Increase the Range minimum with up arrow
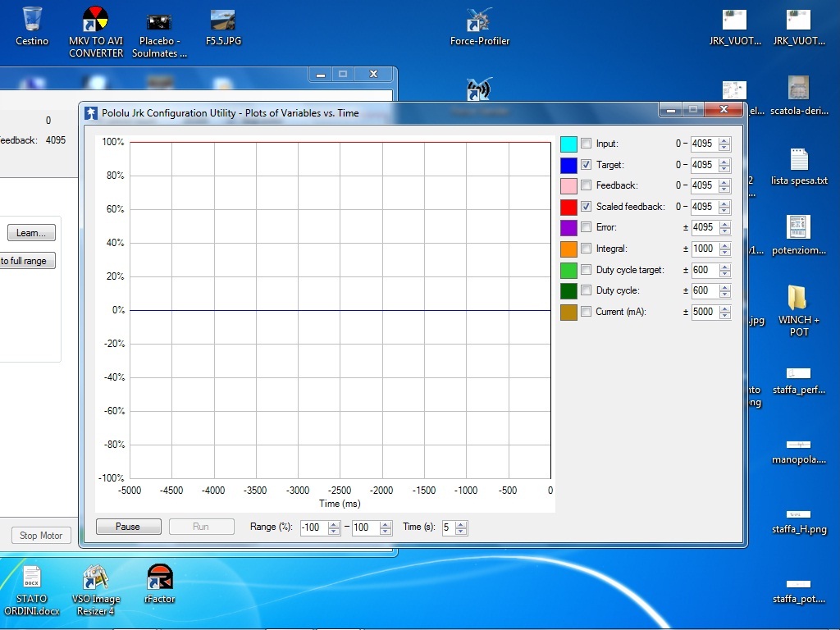840x630 pixels. 334,524
